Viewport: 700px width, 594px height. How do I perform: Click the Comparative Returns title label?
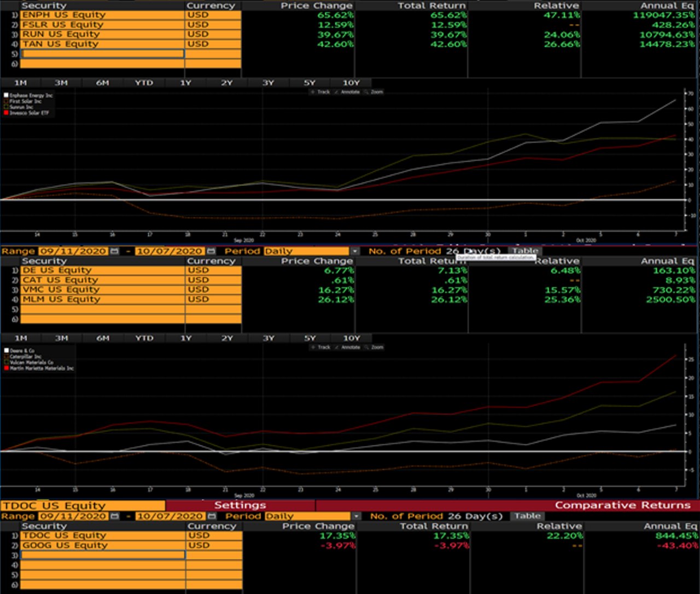click(x=623, y=505)
